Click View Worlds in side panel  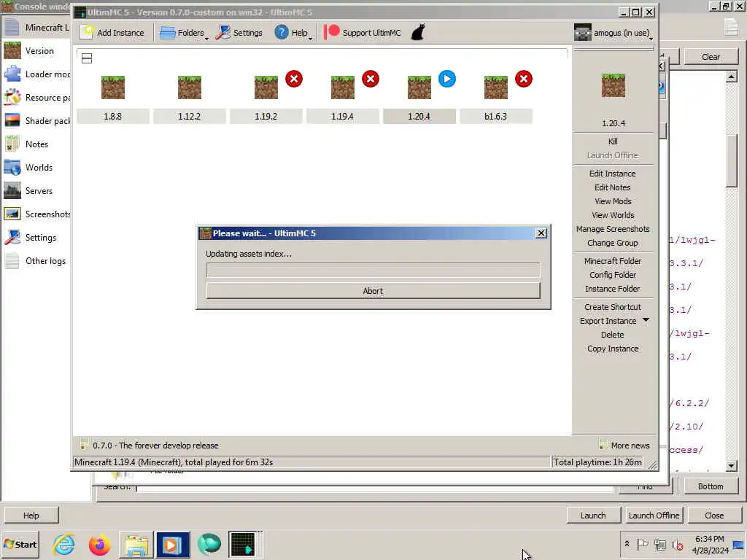(x=613, y=215)
